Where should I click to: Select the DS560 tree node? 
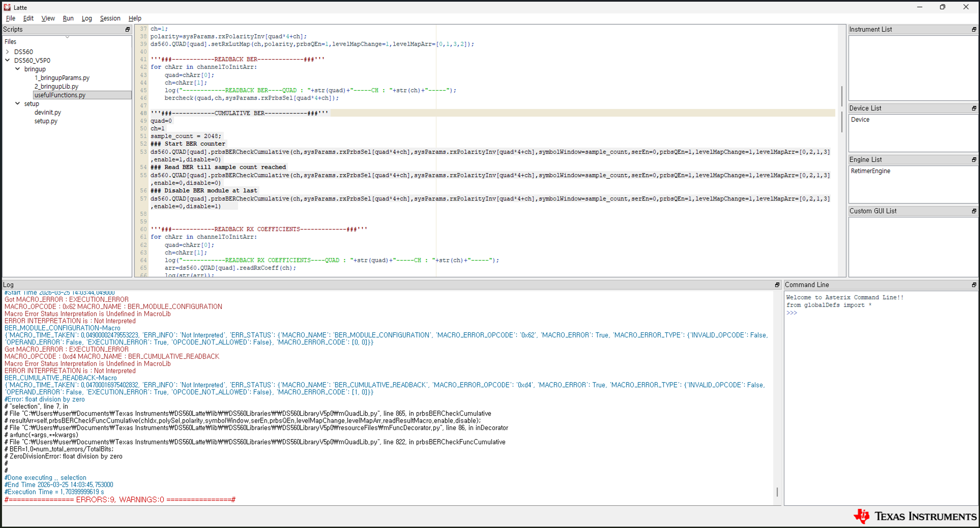click(x=24, y=52)
